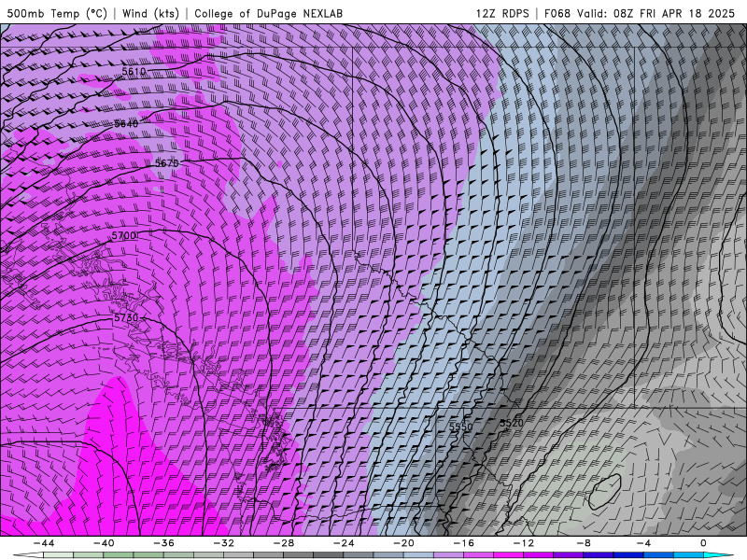Viewport: 747px width, 560px height.
Task: Select the 5700 height contour label
Action: [x=124, y=236]
